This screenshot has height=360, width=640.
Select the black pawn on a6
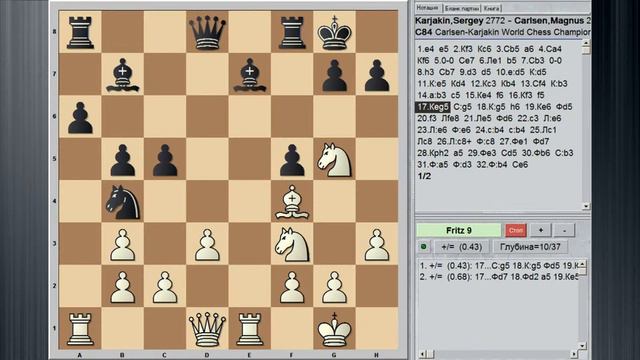pyautogui.click(x=80, y=118)
